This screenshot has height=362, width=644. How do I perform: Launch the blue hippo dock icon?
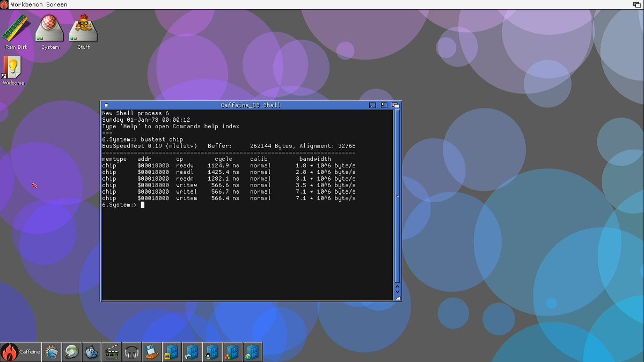(92, 352)
